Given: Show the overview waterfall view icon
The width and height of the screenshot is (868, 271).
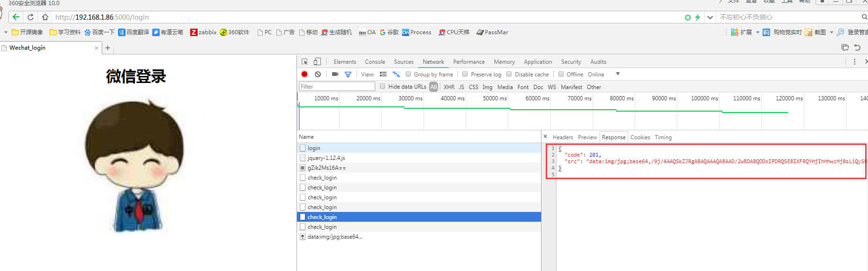Looking at the screenshot, I should pyautogui.click(x=396, y=74).
